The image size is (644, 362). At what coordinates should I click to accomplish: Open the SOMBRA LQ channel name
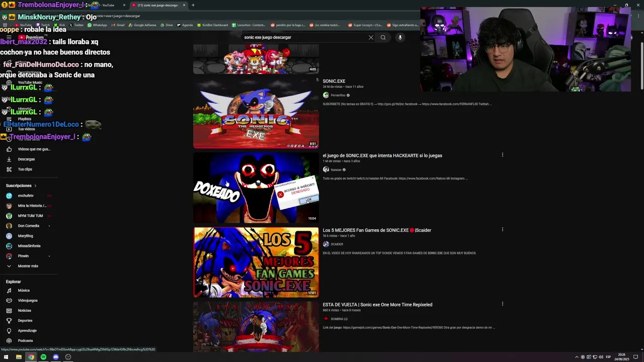[x=339, y=319]
